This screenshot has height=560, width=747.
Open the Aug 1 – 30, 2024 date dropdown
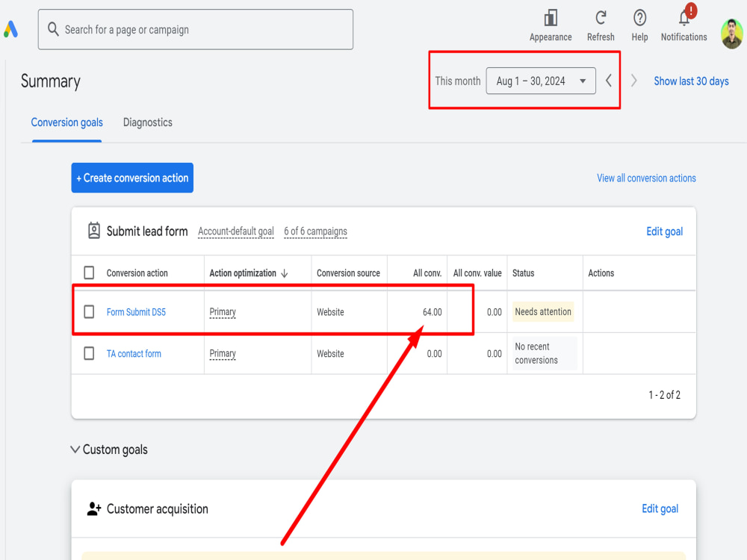pos(541,81)
